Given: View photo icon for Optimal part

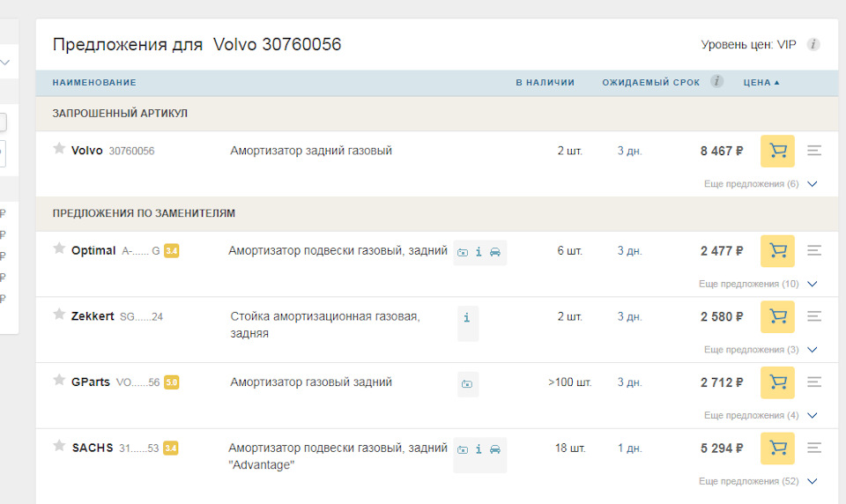Looking at the screenshot, I should click(x=463, y=252).
